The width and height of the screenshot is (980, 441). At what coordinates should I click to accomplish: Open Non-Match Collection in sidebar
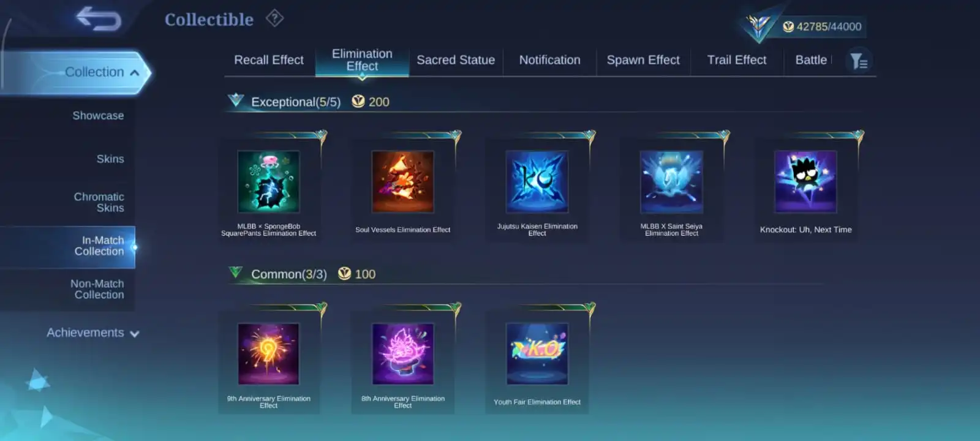(97, 289)
